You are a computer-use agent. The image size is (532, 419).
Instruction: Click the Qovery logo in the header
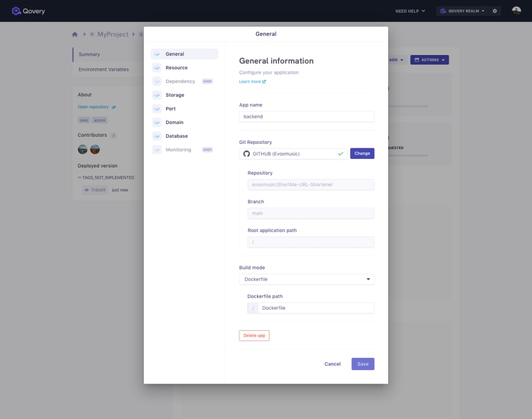pos(28,11)
